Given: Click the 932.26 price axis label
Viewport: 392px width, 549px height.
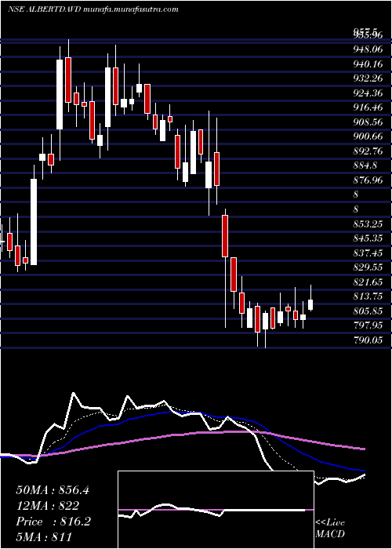Looking at the screenshot, I should point(368,78).
